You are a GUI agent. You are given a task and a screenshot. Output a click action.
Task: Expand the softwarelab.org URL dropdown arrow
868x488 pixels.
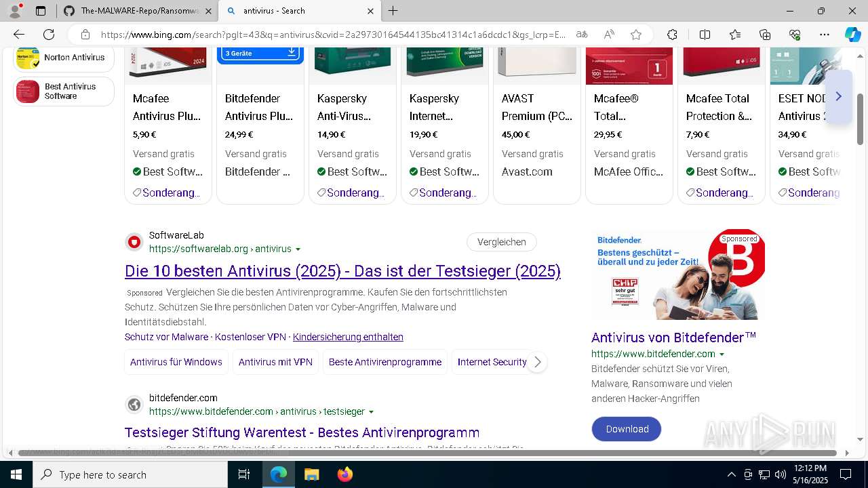(298, 249)
